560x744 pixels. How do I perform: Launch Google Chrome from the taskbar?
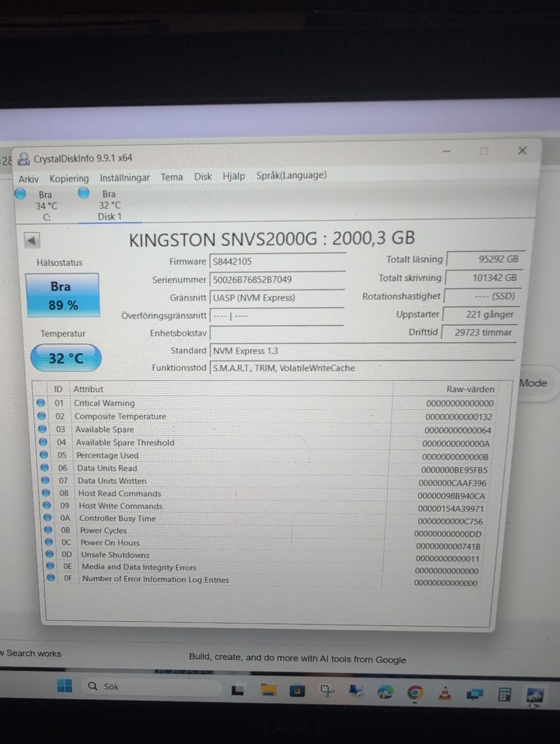415,693
